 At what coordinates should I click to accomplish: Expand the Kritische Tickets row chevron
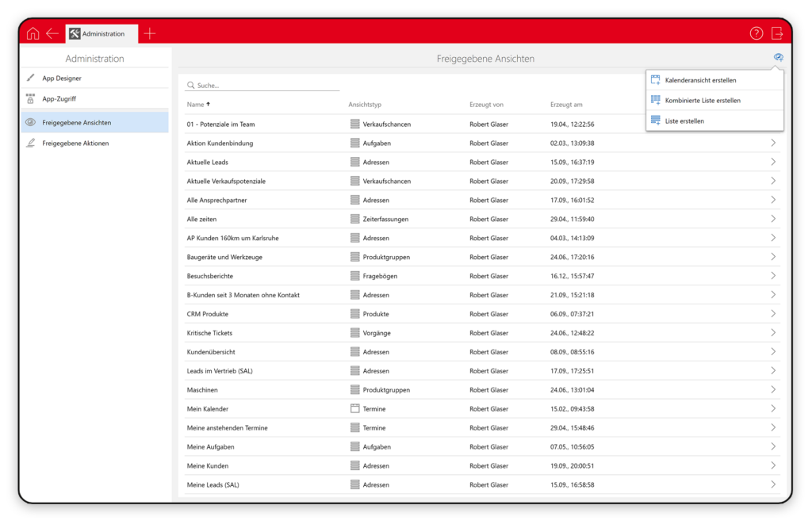tap(773, 333)
